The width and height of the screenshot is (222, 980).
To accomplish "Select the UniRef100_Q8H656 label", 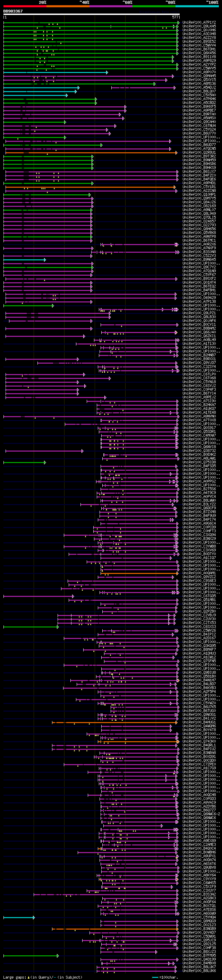I will point(199,229).
